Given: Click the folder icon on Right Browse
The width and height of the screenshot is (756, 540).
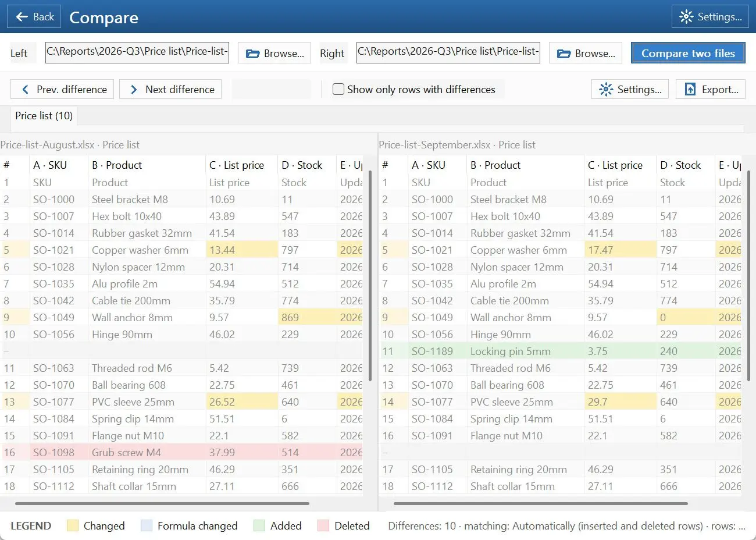Looking at the screenshot, I should (564, 54).
